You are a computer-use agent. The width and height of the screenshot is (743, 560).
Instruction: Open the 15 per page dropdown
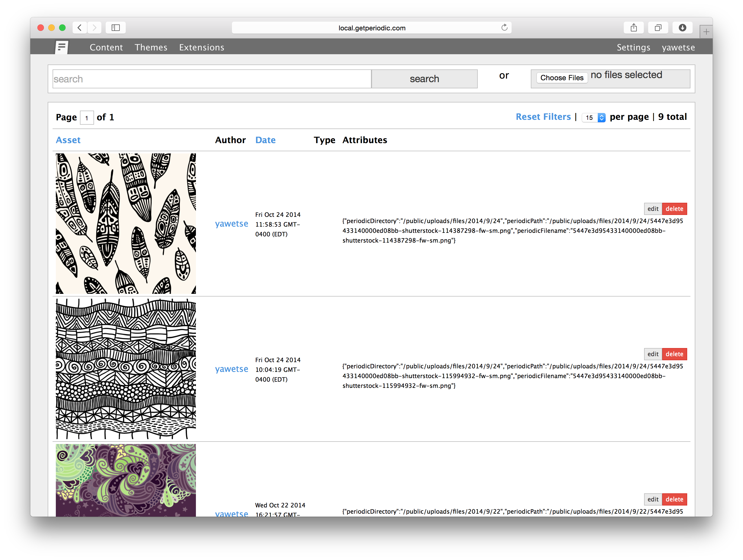click(x=593, y=118)
